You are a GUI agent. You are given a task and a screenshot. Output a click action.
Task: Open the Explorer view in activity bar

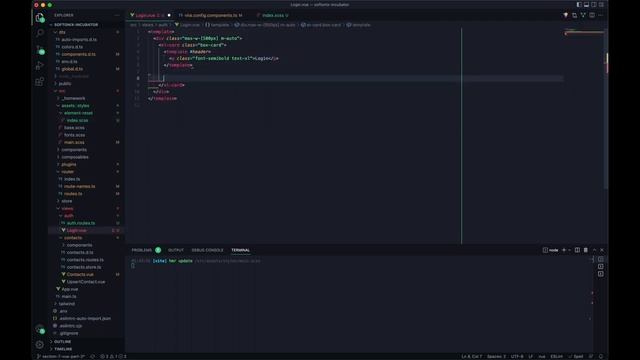coord(40,18)
